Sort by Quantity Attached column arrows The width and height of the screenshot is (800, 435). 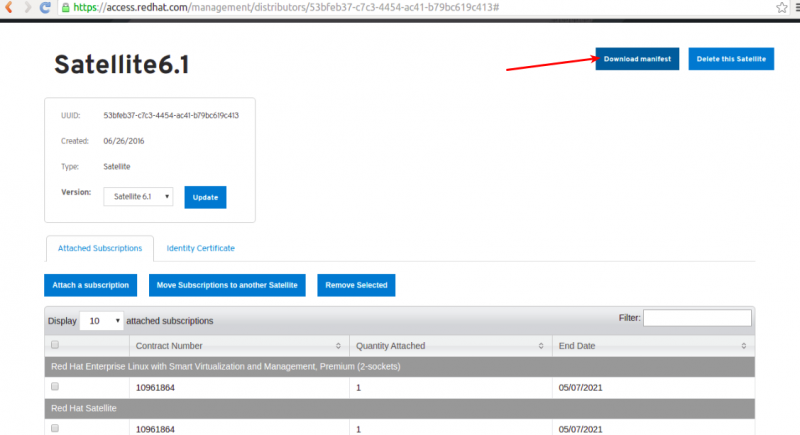[541, 346]
